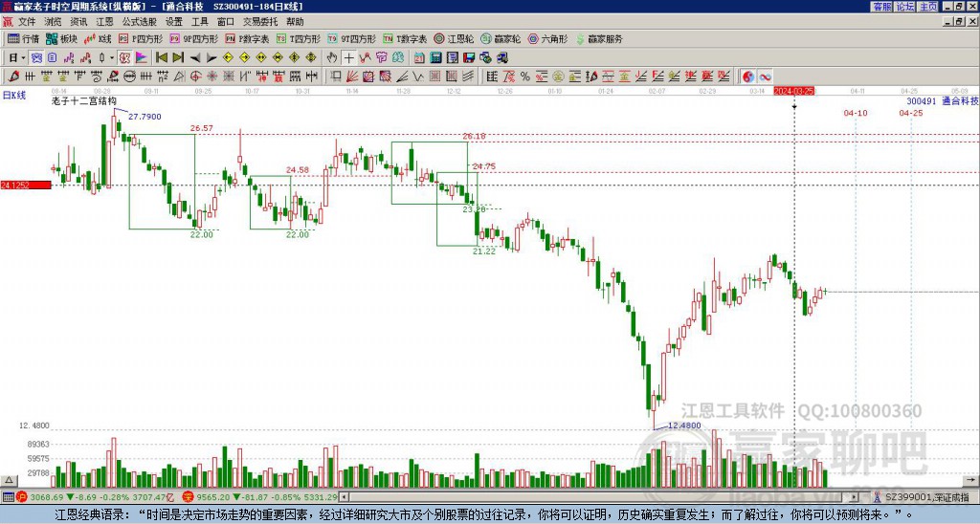Click the horizontal scrollbar right arrow
Image resolution: width=980 pixels, height=524 pixels.
[x=854, y=497]
